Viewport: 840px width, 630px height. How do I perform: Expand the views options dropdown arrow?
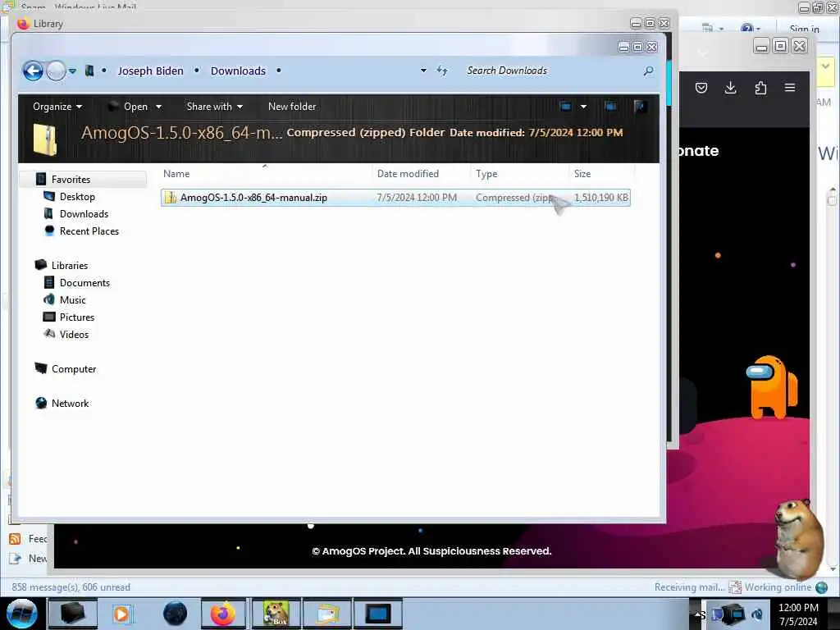[583, 107]
